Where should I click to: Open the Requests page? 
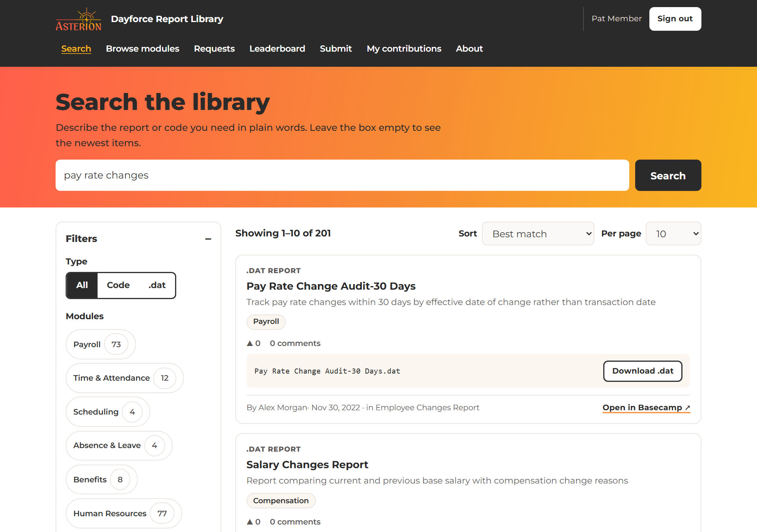tap(214, 48)
